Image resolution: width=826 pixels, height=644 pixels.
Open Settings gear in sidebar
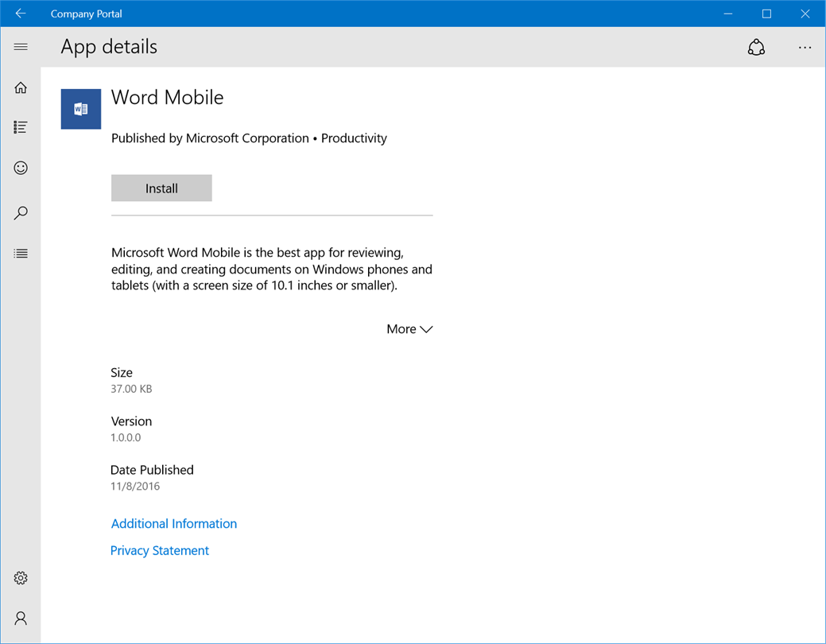click(x=21, y=578)
